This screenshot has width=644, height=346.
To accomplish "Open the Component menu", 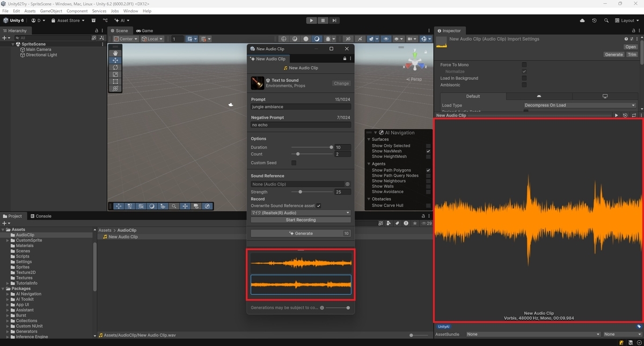I will pos(77,11).
